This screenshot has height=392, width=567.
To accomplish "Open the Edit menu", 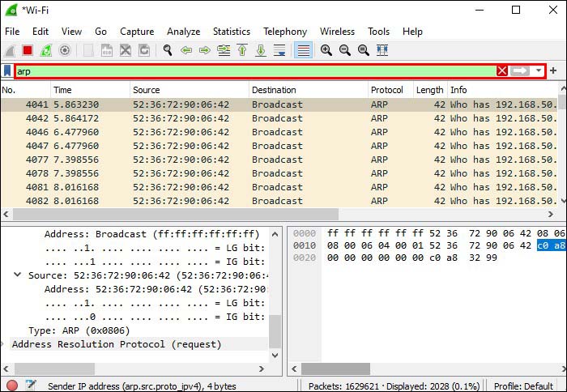I will click(40, 32).
